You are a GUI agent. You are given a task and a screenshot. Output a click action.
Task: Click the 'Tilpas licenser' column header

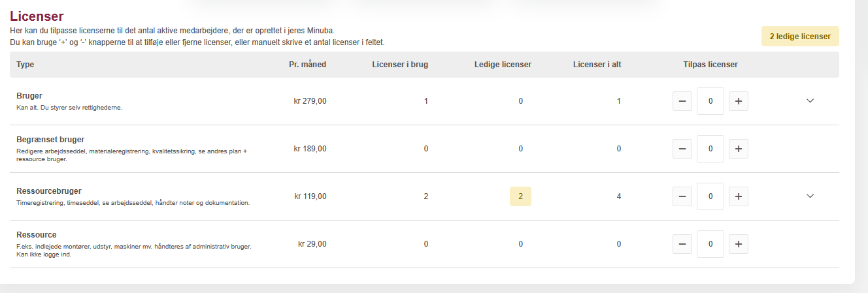click(x=710, y=65)
